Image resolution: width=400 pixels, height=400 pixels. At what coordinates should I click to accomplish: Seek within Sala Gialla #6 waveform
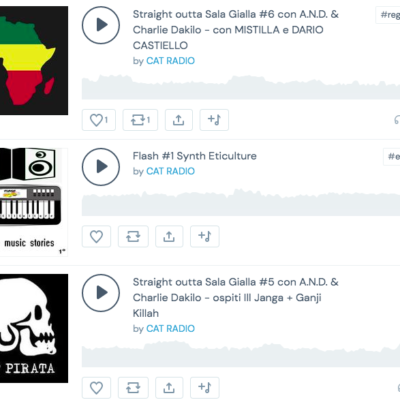[241, 87]
